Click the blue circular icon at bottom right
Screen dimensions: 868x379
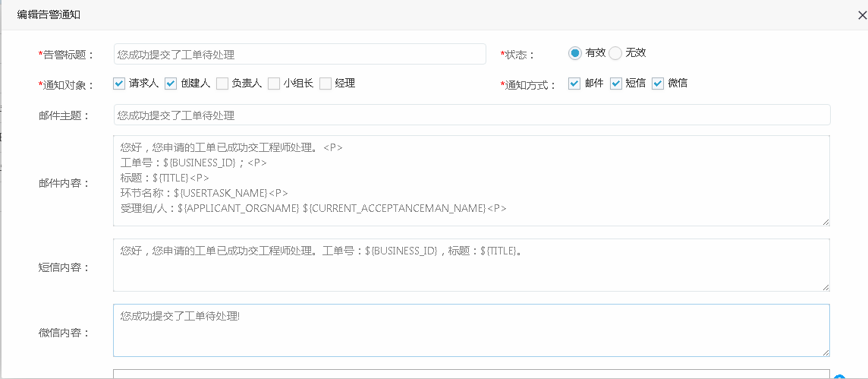[x=838, y=377]
